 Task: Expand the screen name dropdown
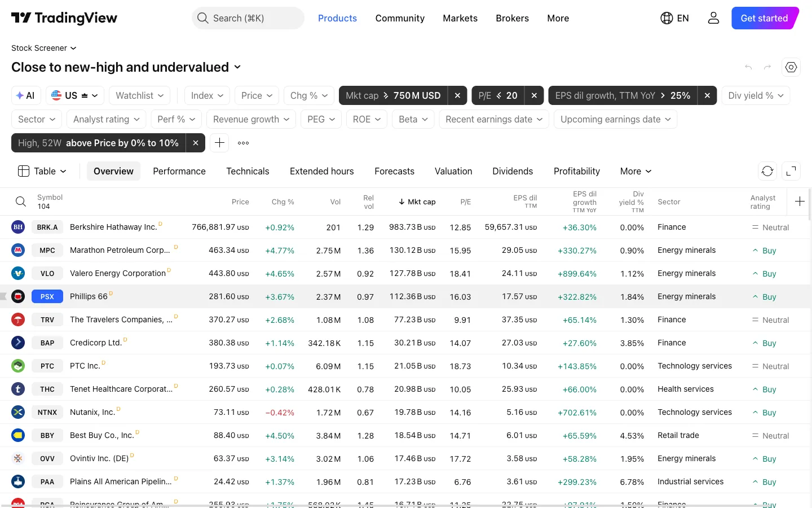click(237, 67)
